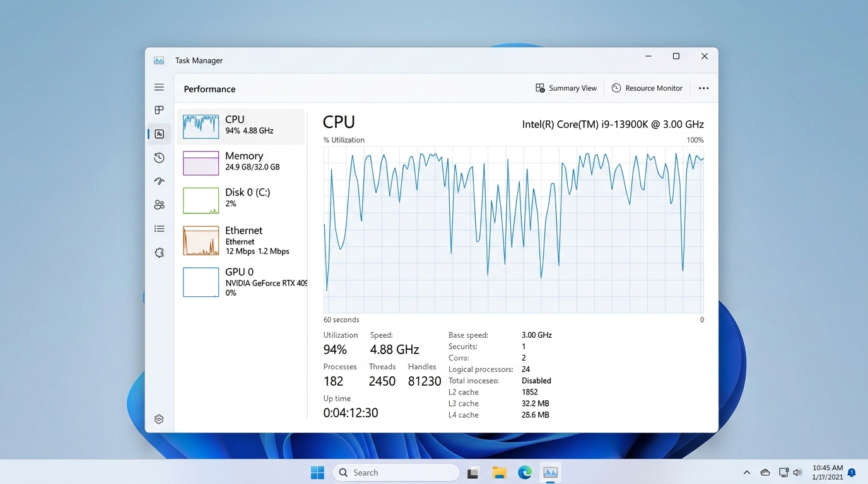The height and width of the screenshot is (484, 868).
Task: Click the "Up time" label
Action: click(x=337, y=398)
